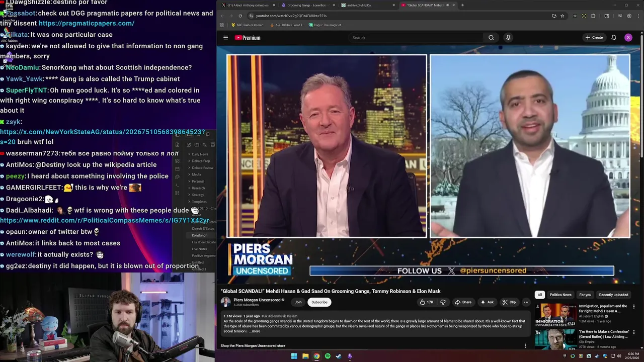The height and width of the screenshot is (362, 644).
Task: Like the video with 17K likes
Action: (427, 302)
